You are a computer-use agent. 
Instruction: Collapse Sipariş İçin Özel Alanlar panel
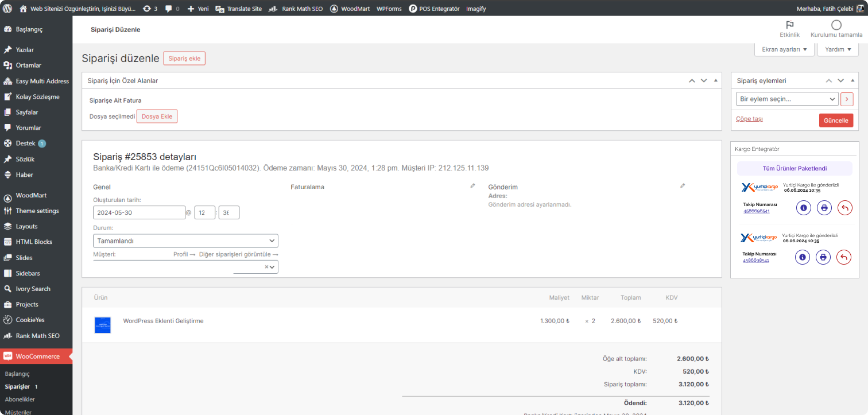tap(715, 81)
